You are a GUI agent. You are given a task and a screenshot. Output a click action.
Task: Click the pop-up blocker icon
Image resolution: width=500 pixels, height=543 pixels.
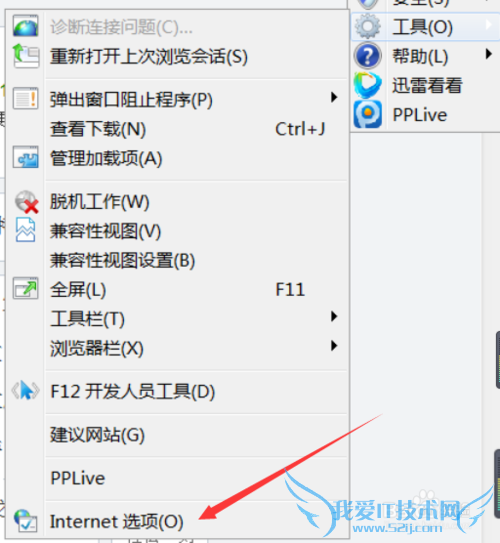pyautogui.click(x=25, y=98)
